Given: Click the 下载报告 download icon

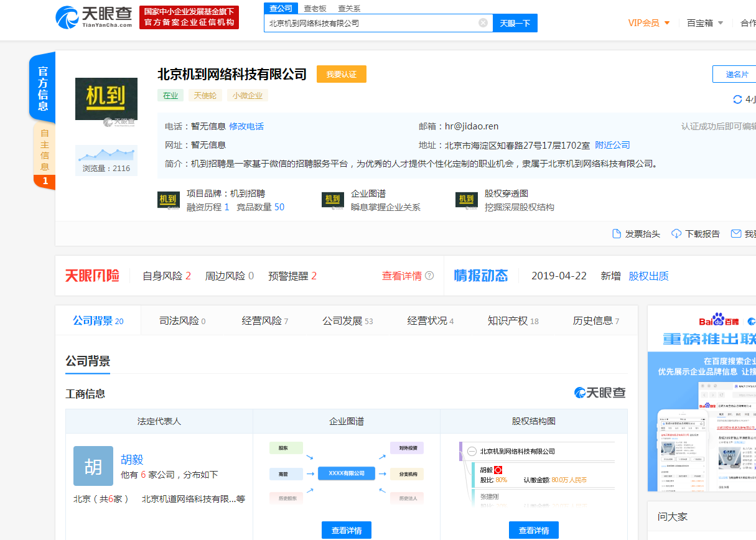Looking at the screenshot, I should tap(676, 234).
